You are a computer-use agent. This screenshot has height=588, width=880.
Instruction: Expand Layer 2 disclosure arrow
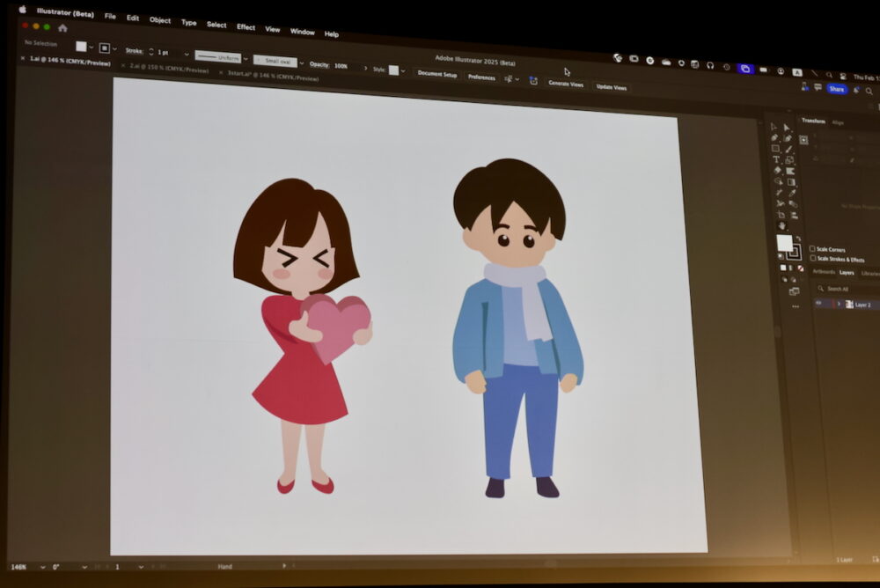(839, 304)
